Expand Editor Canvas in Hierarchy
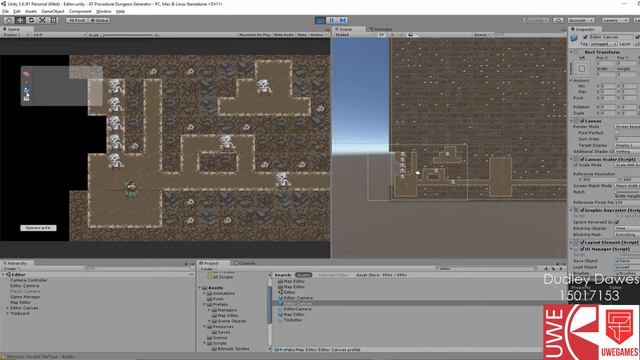Image resolution: width=640 pixels, height=360 pixels. [x=7, y=308]
